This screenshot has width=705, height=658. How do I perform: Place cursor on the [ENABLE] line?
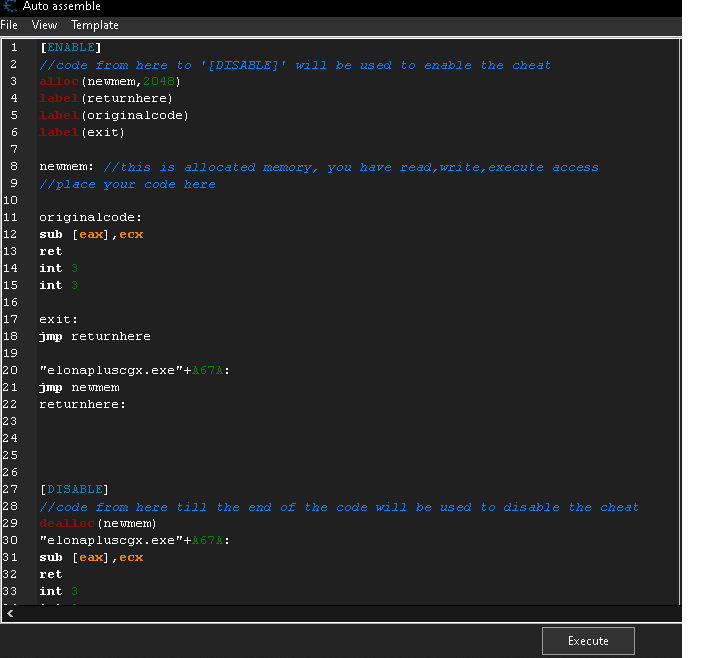click(70, 48)
